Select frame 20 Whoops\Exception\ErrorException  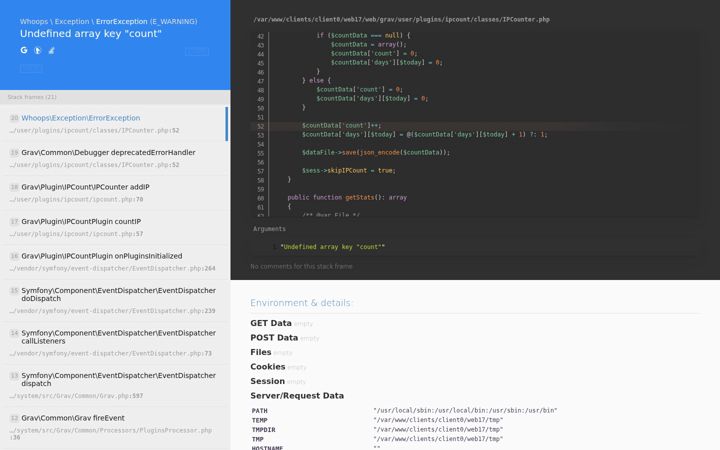coord(113,124)
